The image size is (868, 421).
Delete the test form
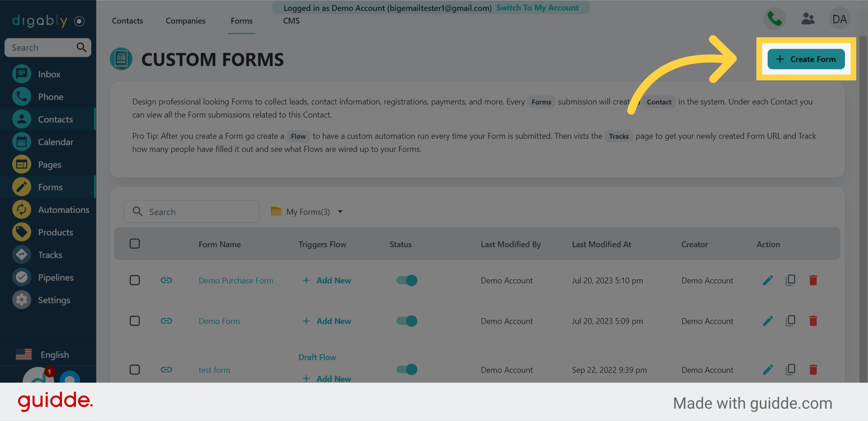(x=813, y=370)
